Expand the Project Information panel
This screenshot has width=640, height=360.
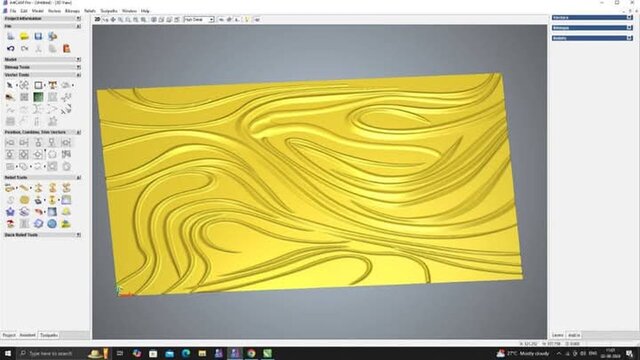[x=78, y=19]
